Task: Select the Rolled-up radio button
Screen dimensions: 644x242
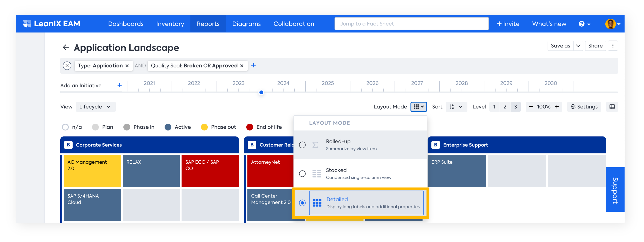Action: [302, 145]
